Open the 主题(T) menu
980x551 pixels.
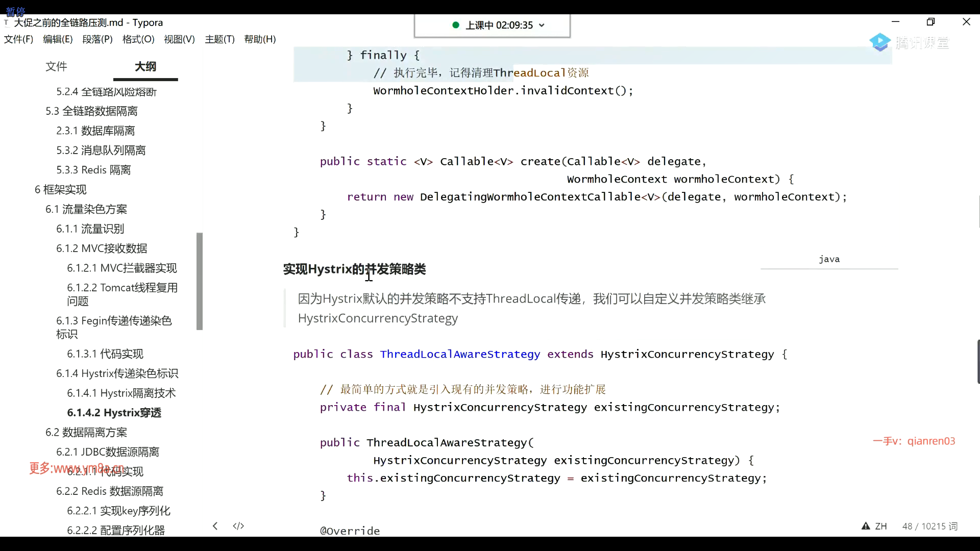(x=219, y=39)
